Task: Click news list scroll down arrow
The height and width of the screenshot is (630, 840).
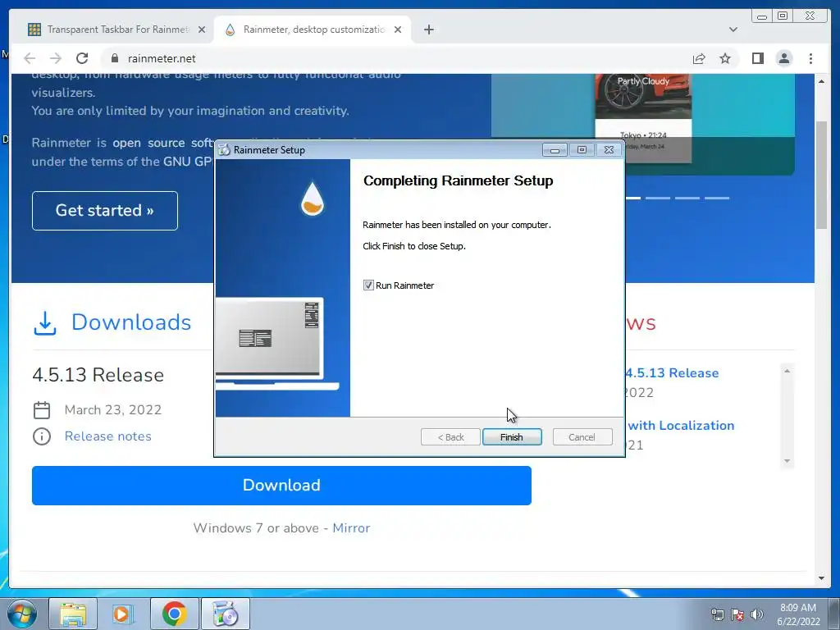Action: (x=787, y=461)
